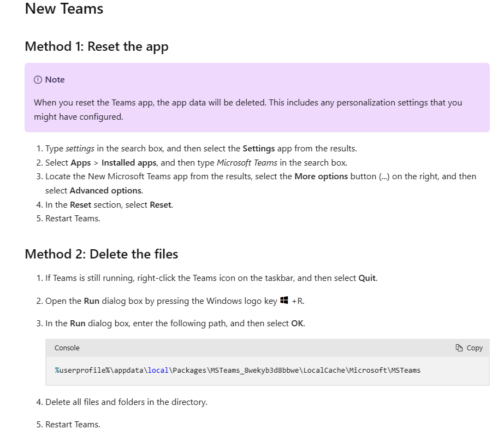Click the bold 'Advanced options' text
This screenshot has width=504, height=429.
pos(105,191)
